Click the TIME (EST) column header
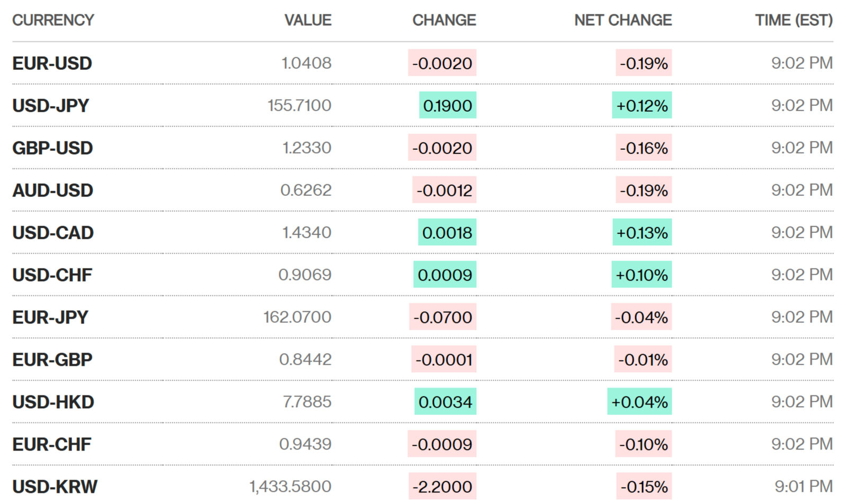 click(794, 20)
